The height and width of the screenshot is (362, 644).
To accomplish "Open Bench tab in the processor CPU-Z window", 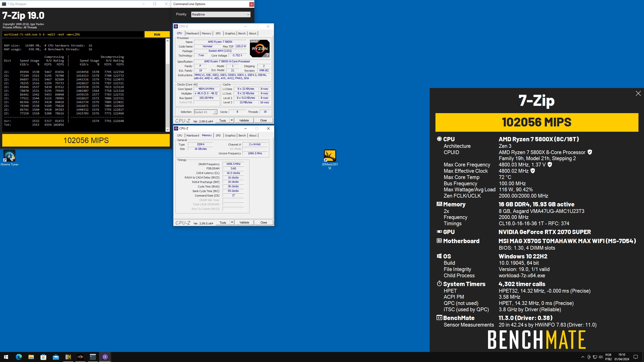I will pos(242,33).
